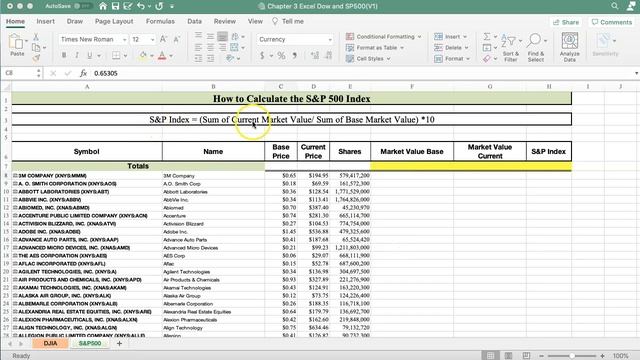Viewport: 640px width, 360px height.
Task: Click the Save icon in title bar
Action: coord(116,6)
